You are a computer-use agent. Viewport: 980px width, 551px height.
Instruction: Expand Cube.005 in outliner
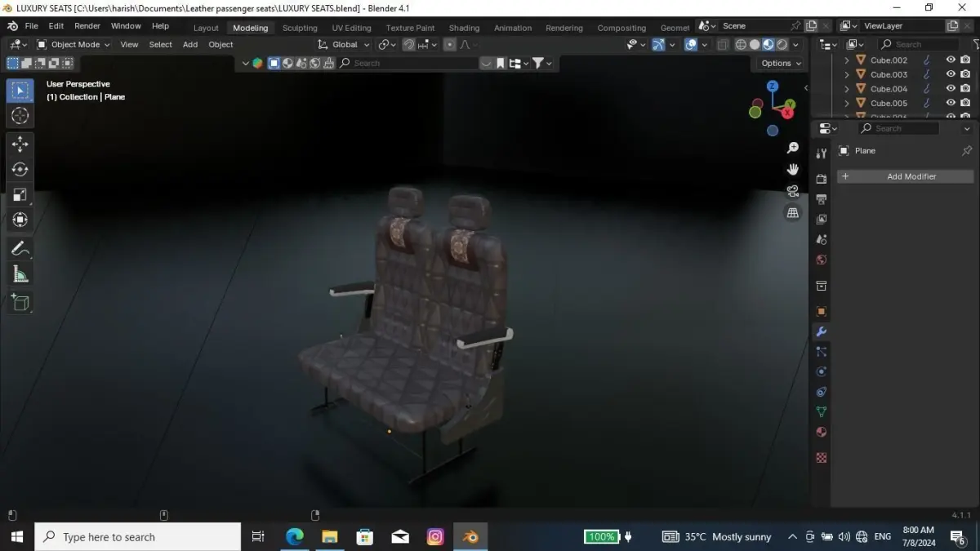point(847,103)
